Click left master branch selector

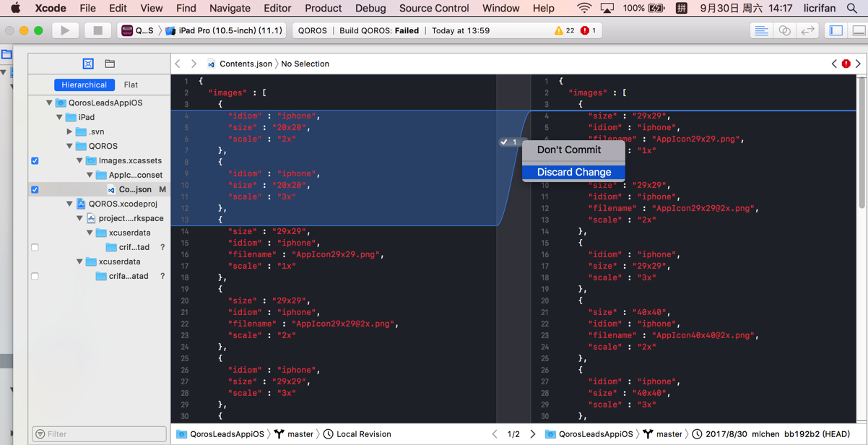click(x=294, y=434)
